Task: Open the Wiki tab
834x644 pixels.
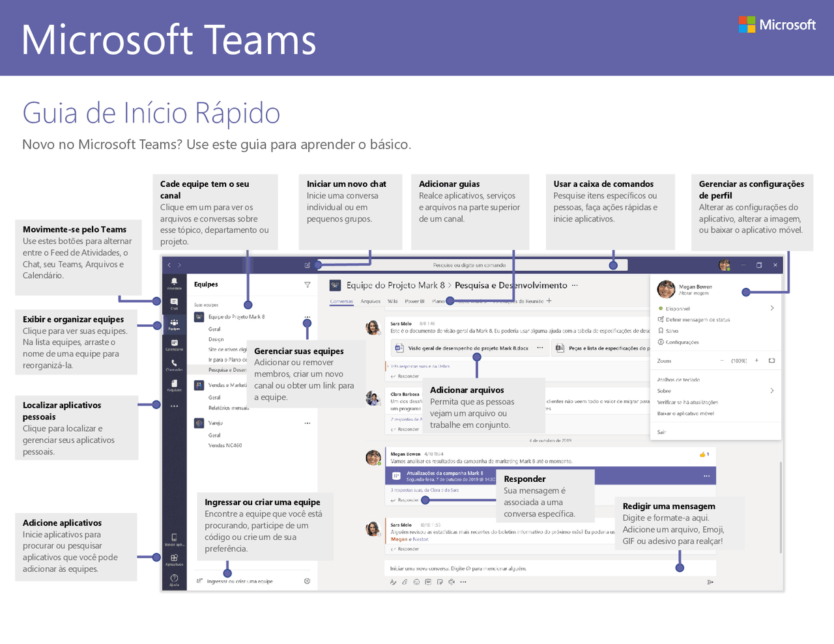Action: pyautogui.click(x=392, y=301)
